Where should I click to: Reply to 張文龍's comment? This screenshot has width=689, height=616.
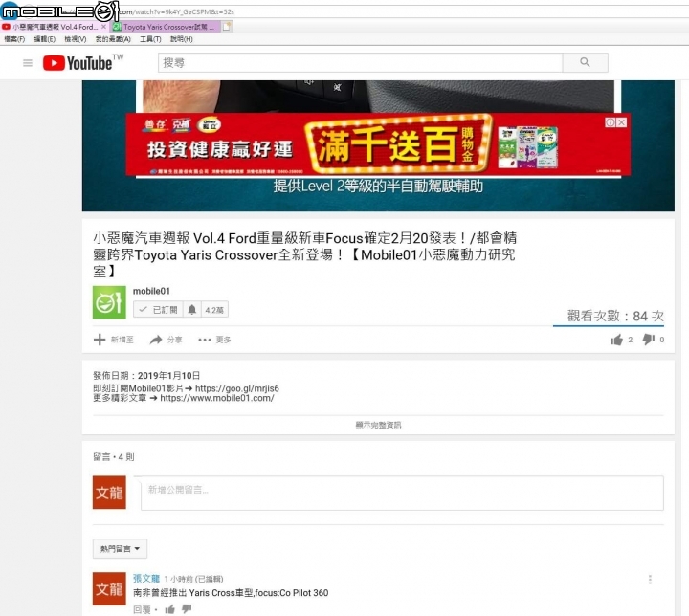[142, 609]
